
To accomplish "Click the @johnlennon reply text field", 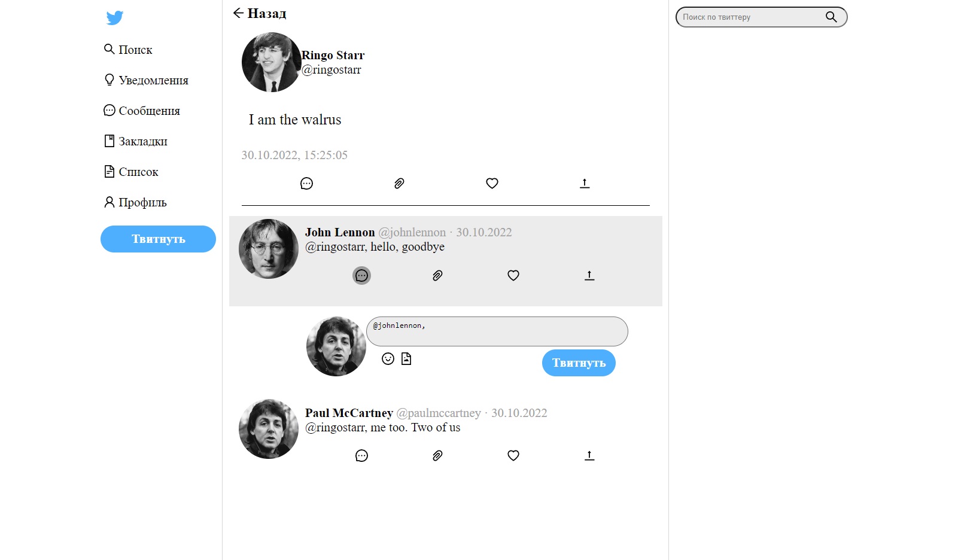I will point(497,331).
